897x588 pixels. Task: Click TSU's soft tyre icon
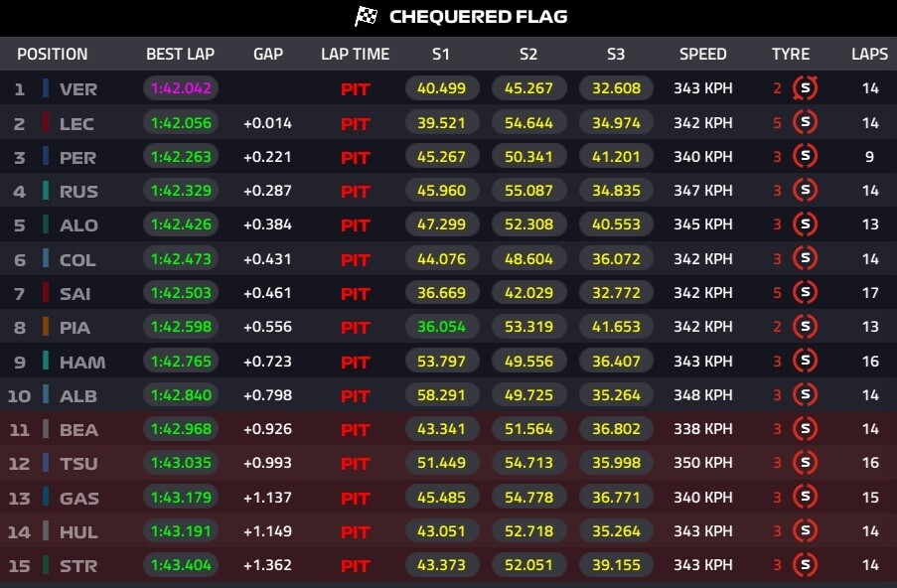(806, 464)
